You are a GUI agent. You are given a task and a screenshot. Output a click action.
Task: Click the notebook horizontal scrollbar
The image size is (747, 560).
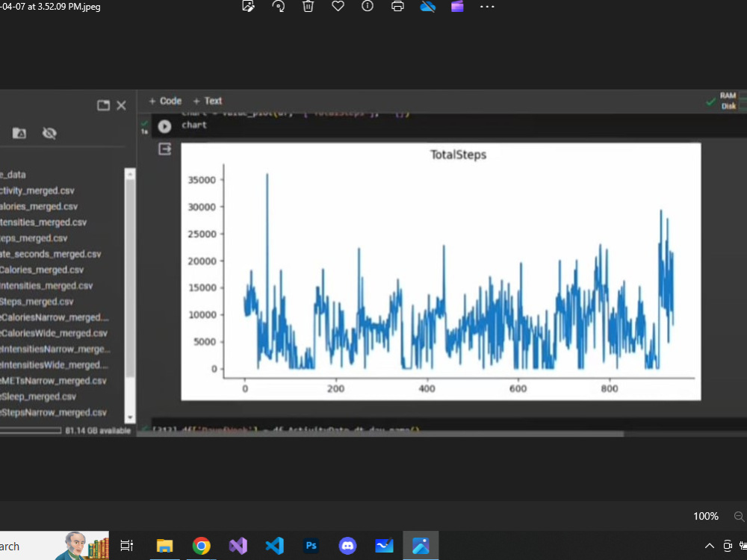coord(380,434)
